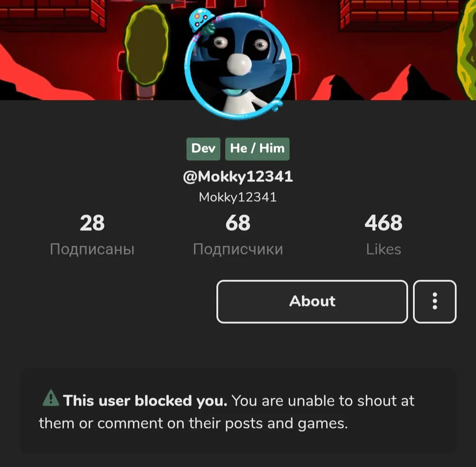Click the Mokky12341 display name text

click(x=237, y=197)
